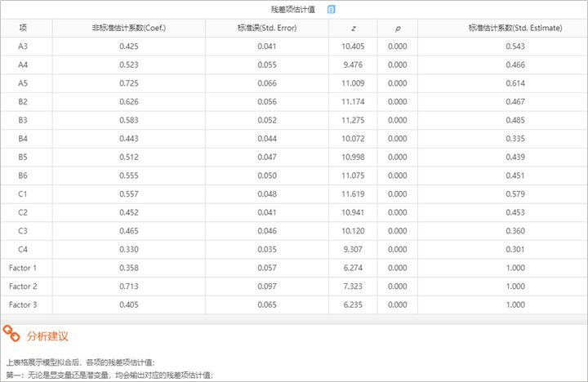Click Coef. value 0.626 in row B2

129,101
